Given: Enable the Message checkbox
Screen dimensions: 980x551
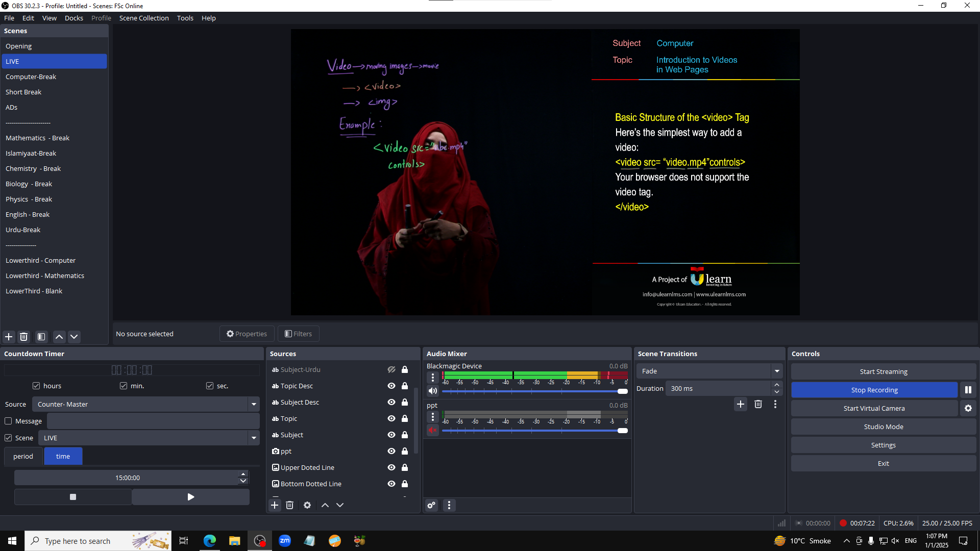Looking at the screenshot, I should click(x=8, y=421).
